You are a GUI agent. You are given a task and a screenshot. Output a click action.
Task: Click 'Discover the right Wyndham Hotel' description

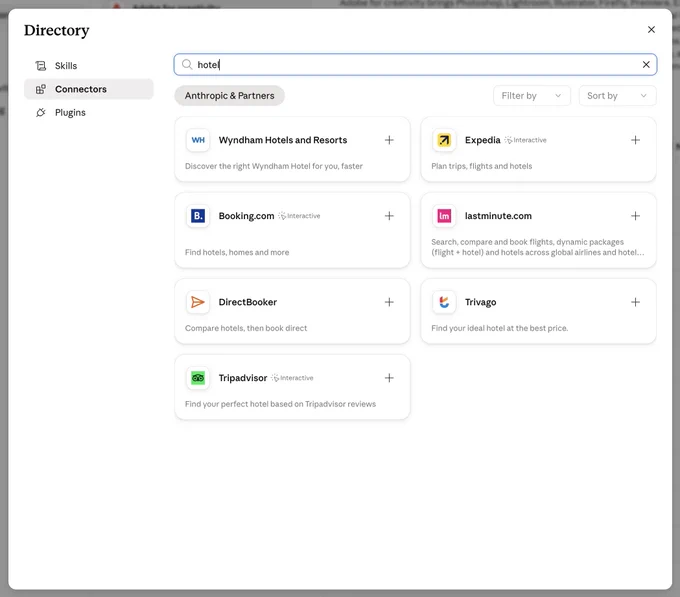pyautogui.click(x=274, y=166)
